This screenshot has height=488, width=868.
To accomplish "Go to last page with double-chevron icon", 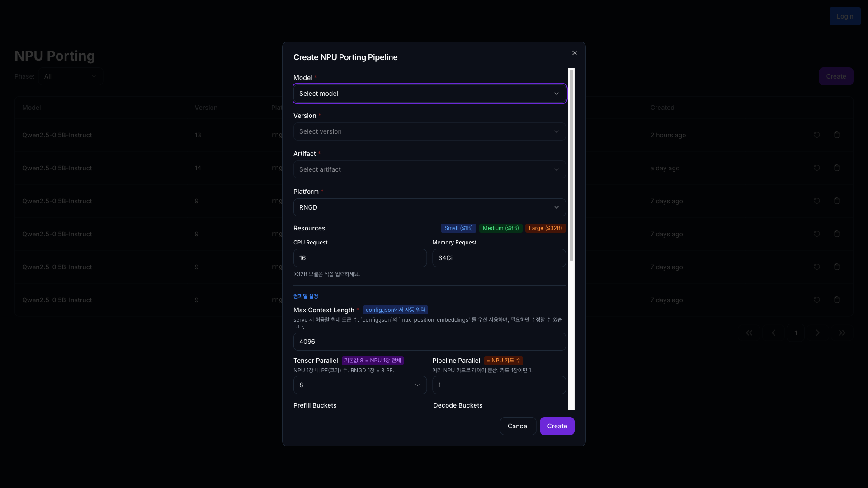I will (x=842, y=333).
